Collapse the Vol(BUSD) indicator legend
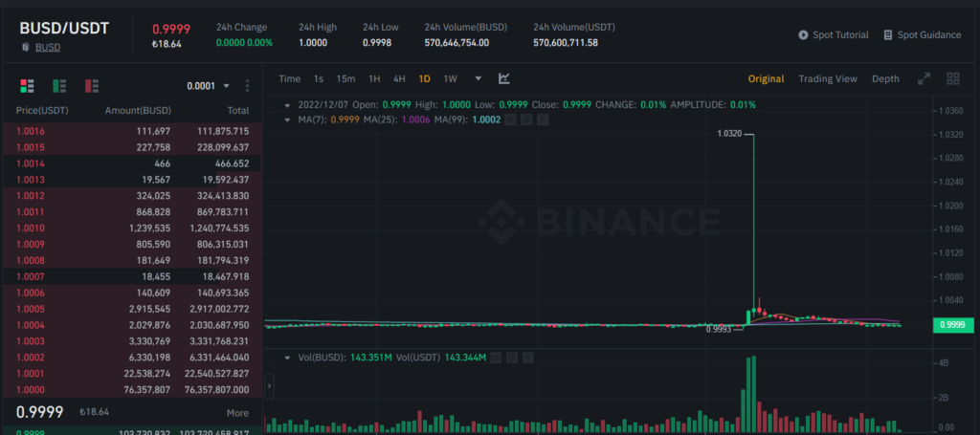Screen dimensions: 980x435 click(x=287, y=358)
